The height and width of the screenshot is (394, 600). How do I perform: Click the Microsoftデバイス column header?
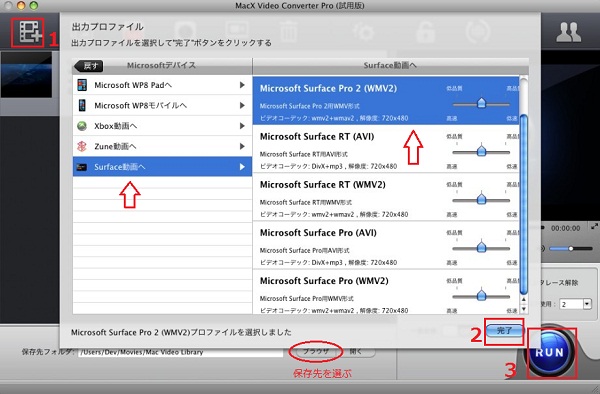[161, 65]
